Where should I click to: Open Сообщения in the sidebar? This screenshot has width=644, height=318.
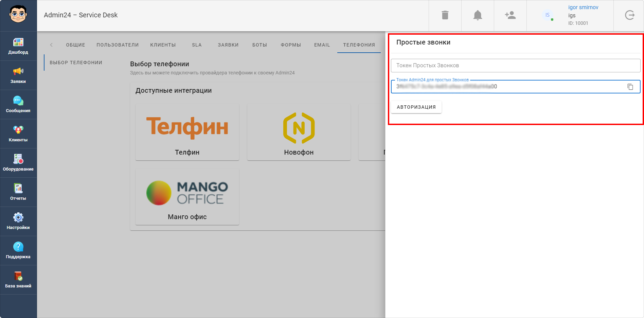pos(18,105)
